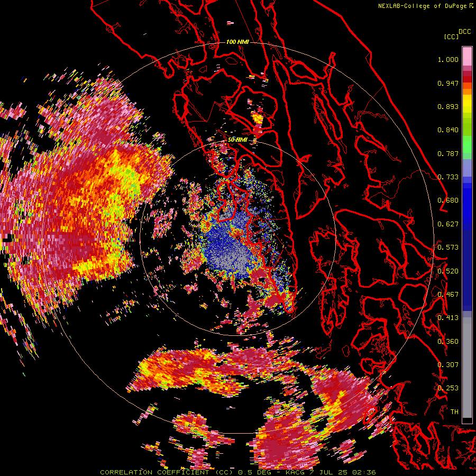Click the [CC] legend unit label
This screenshot has height=476, width=476.
[451, 36]
